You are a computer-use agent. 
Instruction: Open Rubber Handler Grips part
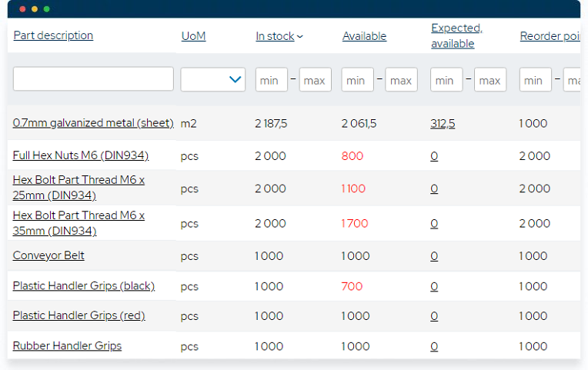tap(67, 345)
